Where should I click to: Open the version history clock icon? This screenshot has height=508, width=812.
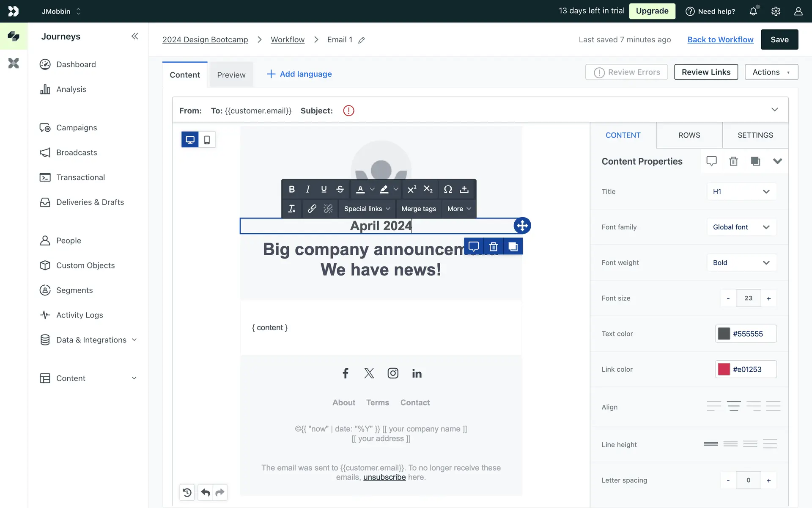(x=187, y=492)
